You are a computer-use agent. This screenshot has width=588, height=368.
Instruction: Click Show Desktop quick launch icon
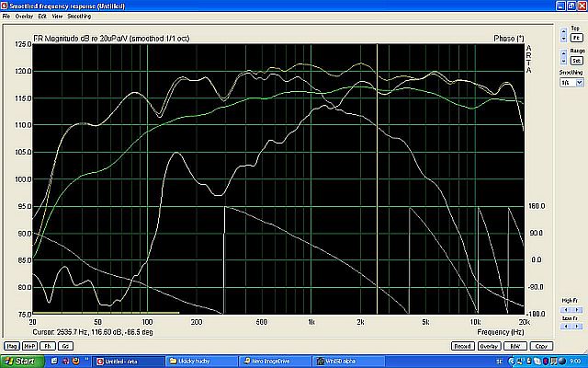tap(54, 362)
